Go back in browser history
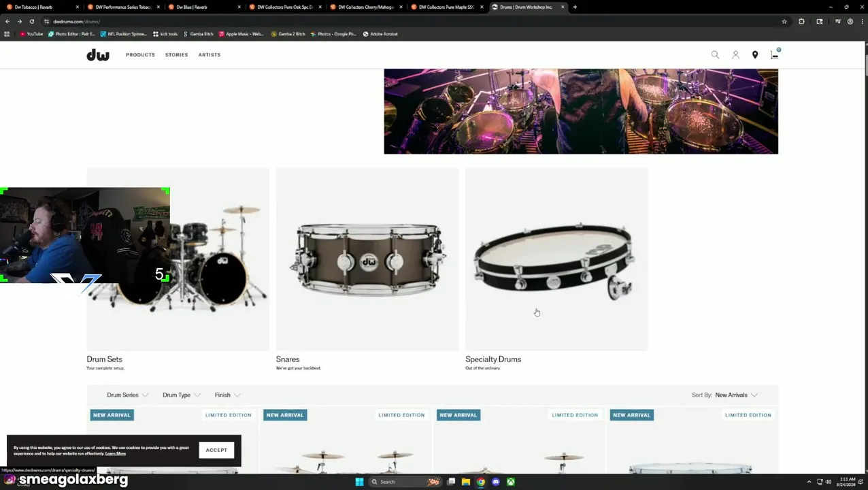868x490 pixels. [x=7, y=21]
